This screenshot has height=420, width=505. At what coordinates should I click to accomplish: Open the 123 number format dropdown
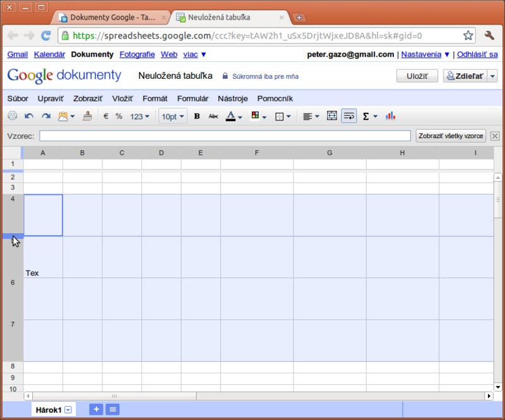pyautogui.click(x=140, y=116)
